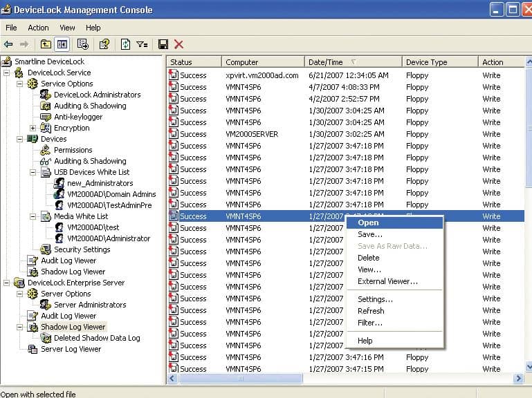532x398 pixels.
Task: Choose Filter... in the context menu
Action: pyautogui.click(x=395, y=323)
